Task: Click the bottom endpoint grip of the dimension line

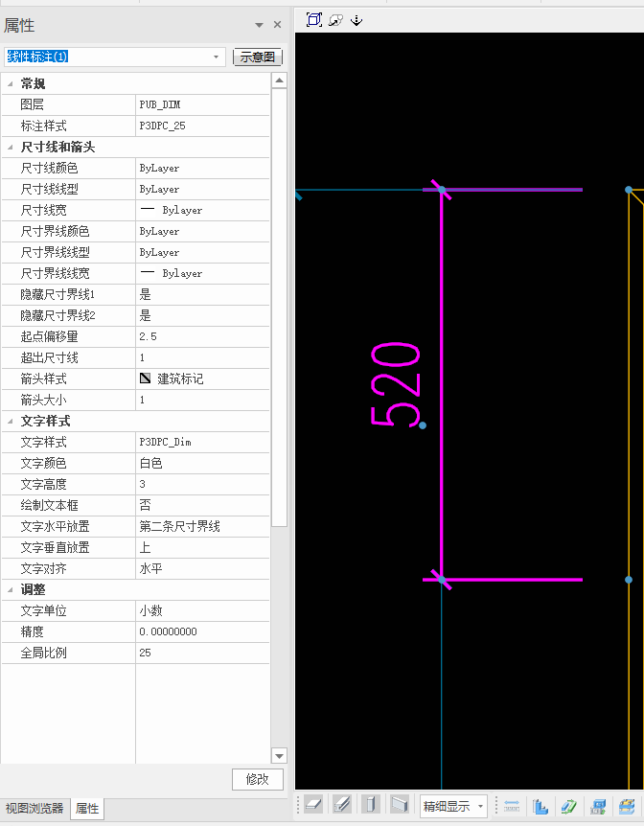Action: (x=442, y=580)
